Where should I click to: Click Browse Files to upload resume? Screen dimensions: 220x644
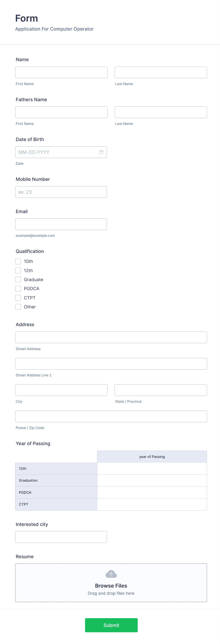111,585
